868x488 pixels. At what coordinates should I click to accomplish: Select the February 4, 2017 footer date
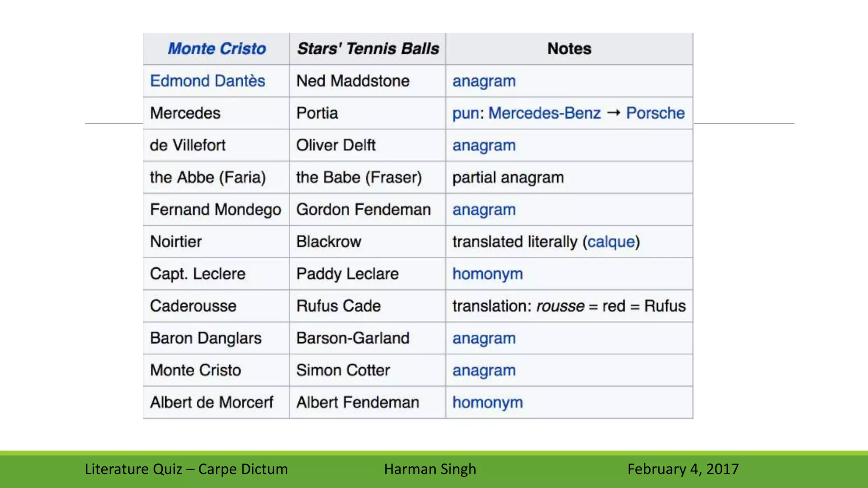point(683,469)
